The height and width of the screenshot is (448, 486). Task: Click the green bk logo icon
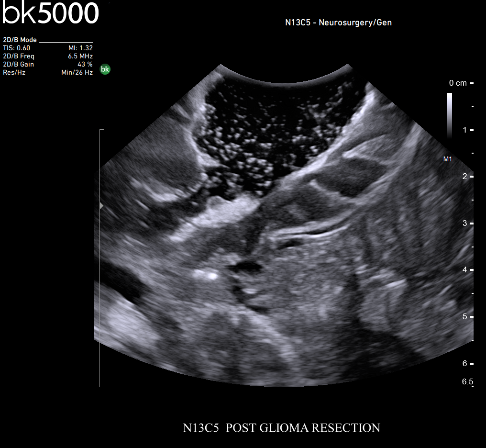(x=105, y=69)
